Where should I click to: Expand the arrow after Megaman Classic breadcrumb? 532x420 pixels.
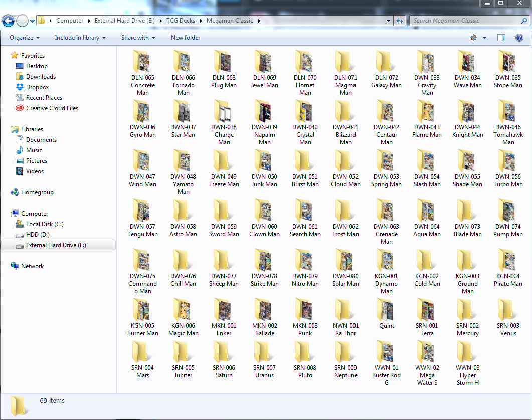pyautogui.click(x=259, y=21)
